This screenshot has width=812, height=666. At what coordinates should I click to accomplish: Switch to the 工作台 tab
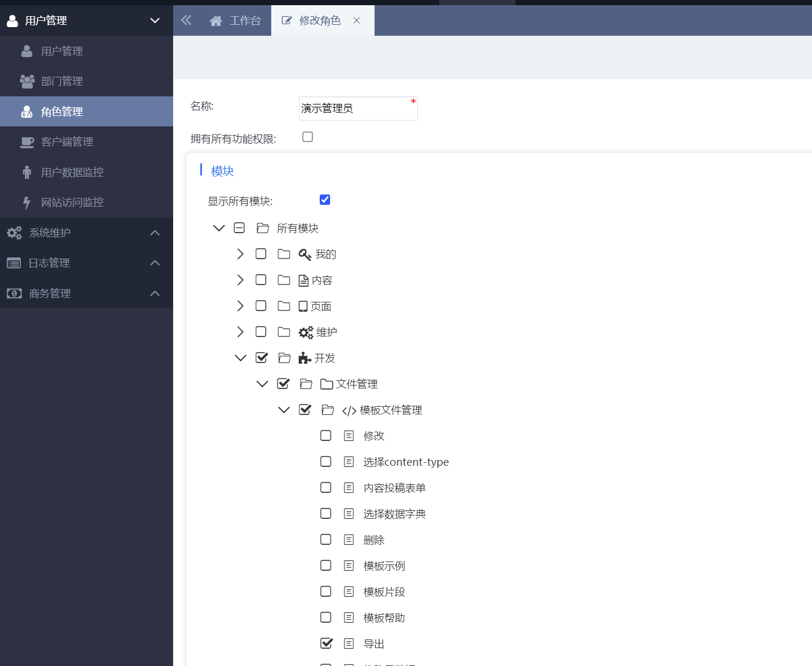tap(236, 21)
